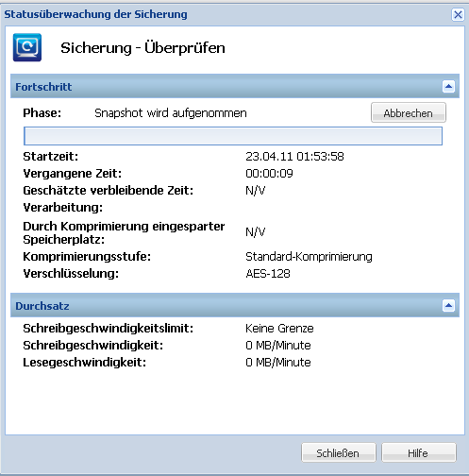Image resolution: width=469 pixels, height=476 pixels.
Task: Click the Fortschritt section header
Action: (235, 86)
